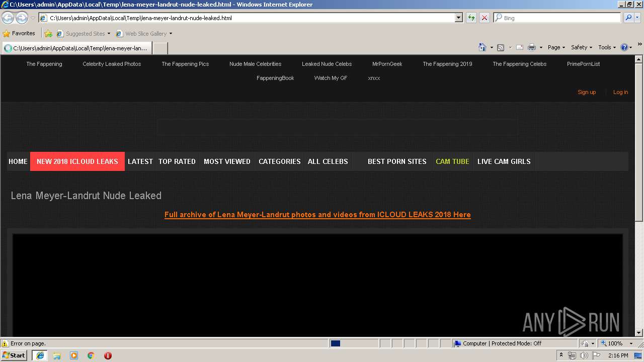Click the Help question mark icon
Image resolution: width=644 pixels, height=362 pixels.
pyautogui.click(x=624, y=47)
